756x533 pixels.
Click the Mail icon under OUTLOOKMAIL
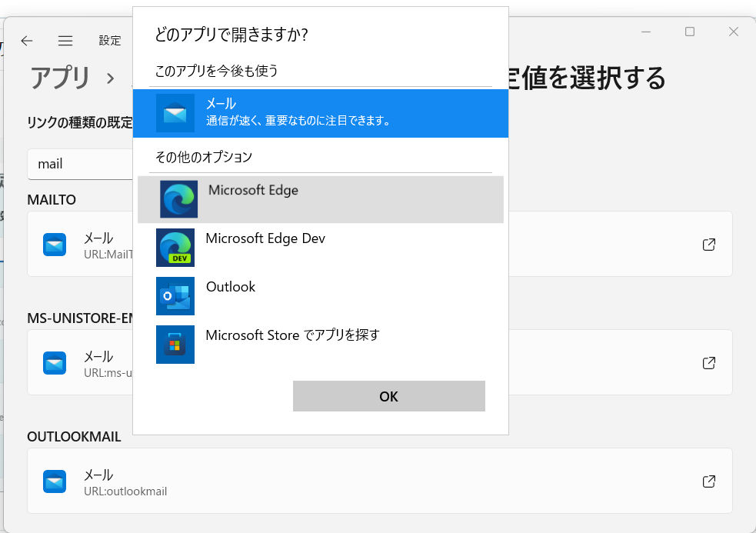[55, 481]
